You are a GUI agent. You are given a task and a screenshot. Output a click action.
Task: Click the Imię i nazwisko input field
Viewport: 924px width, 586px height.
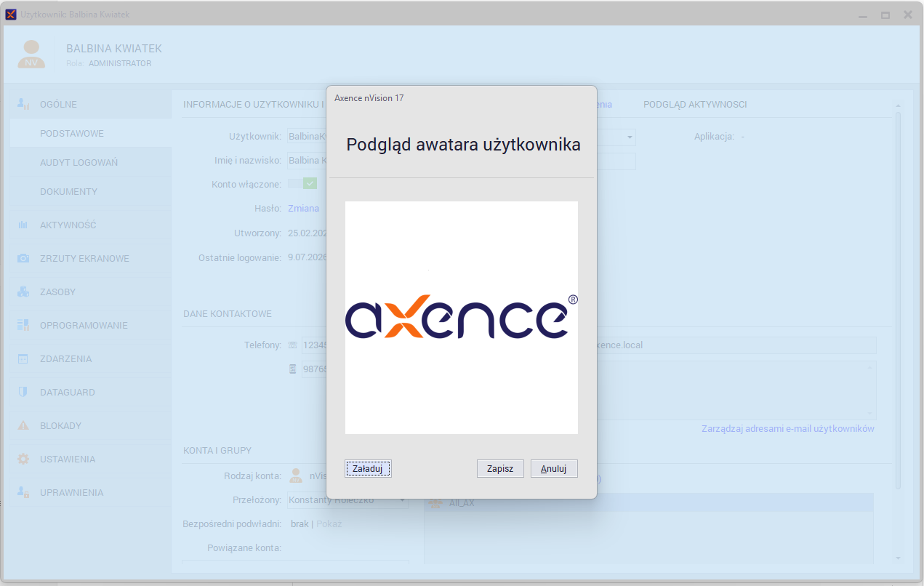(x=307, y=161)
